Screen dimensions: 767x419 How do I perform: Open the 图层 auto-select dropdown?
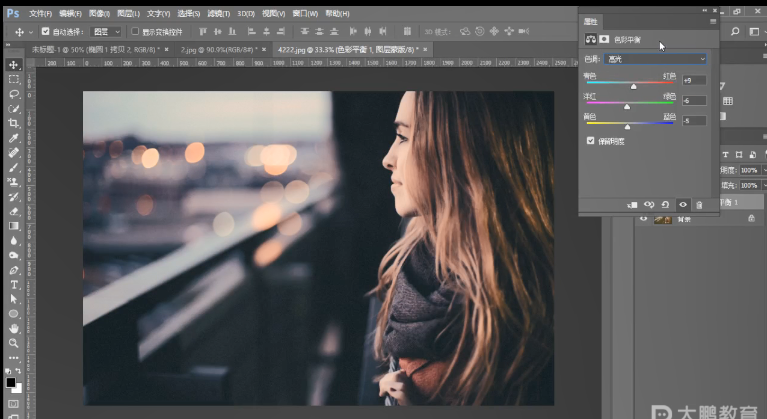coord(106,32)
